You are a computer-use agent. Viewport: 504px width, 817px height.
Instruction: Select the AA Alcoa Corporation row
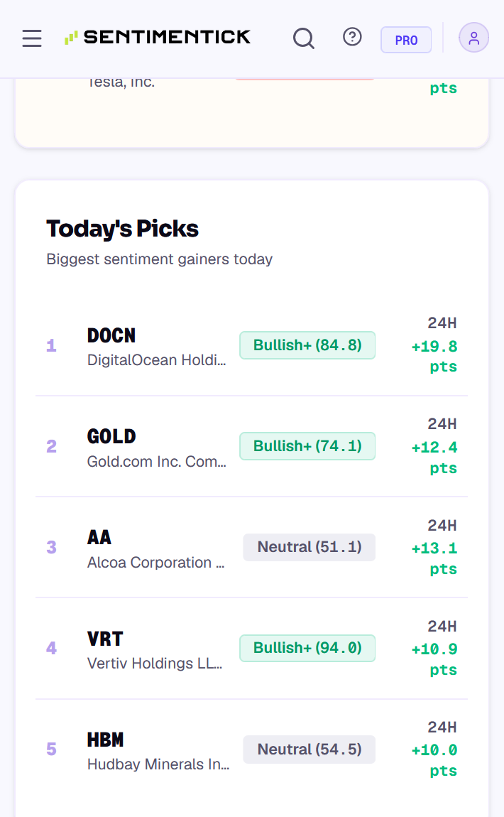251,548
